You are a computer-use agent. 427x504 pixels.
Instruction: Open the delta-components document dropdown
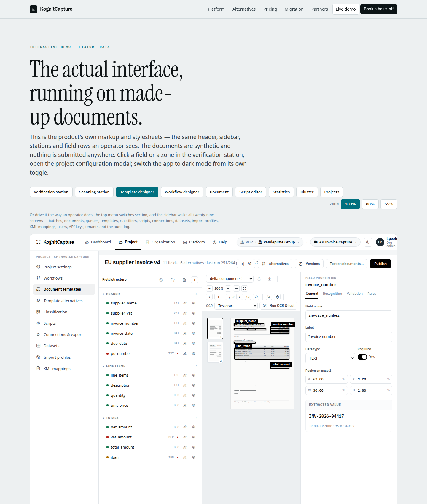pos(230,279)
